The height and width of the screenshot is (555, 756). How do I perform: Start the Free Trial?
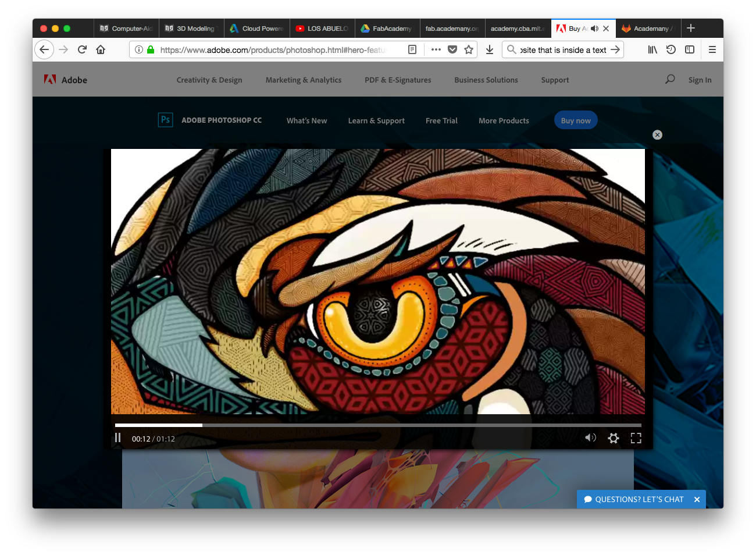coord(441,121)
